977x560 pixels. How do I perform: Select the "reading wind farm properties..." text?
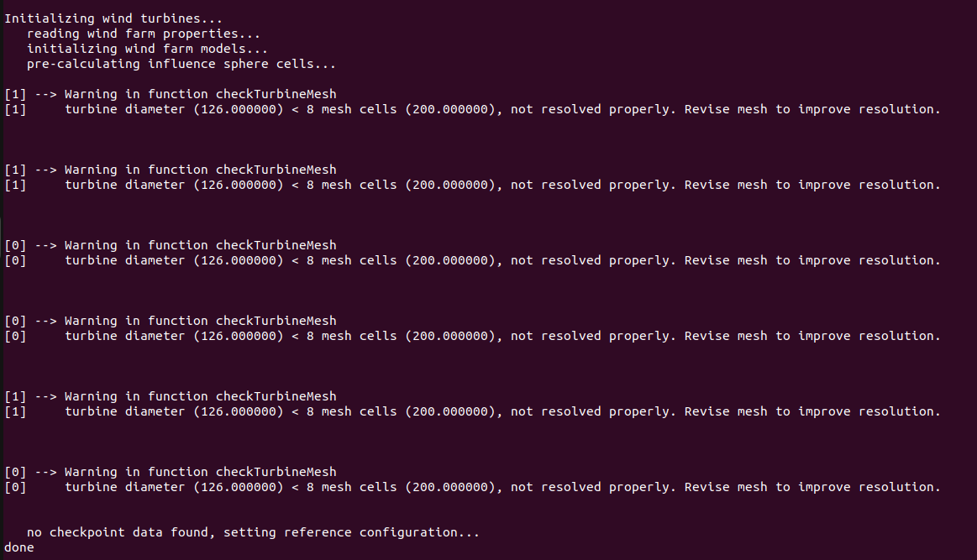click(x=144, y=34)
